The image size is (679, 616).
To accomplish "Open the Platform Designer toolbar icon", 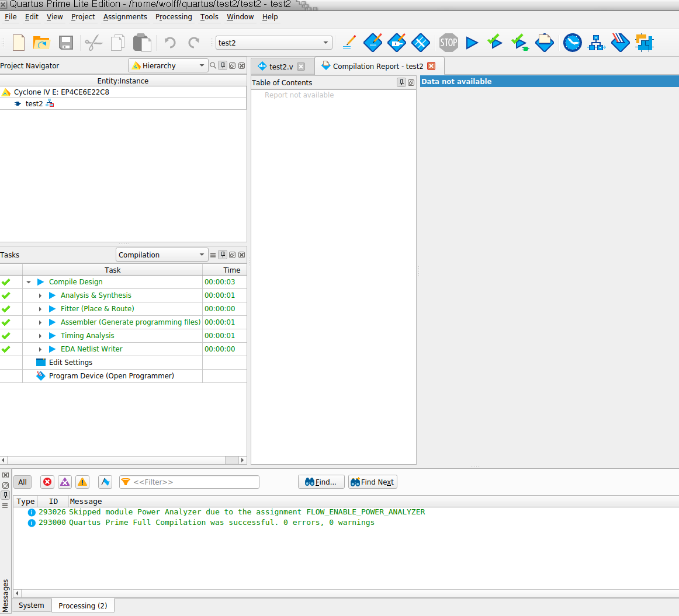I will coord(645,43).
